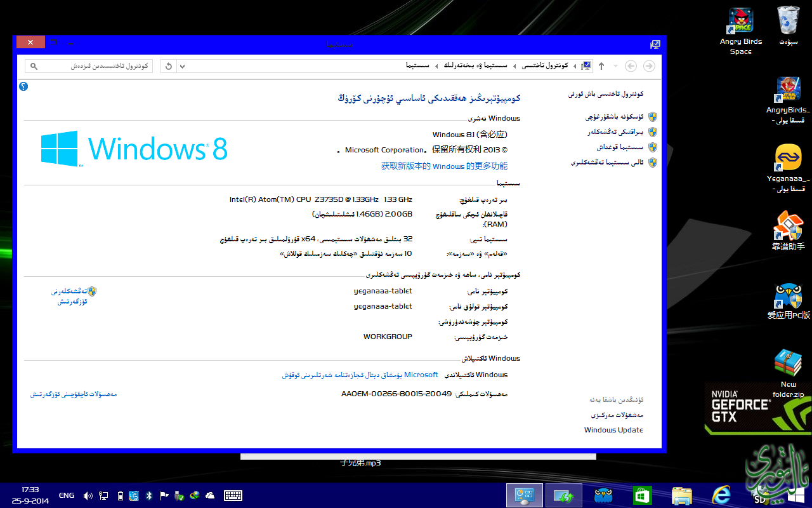Click the taskbar clock showing 17:33
This screenshot has height=508, width=812.
pos(30,495)
